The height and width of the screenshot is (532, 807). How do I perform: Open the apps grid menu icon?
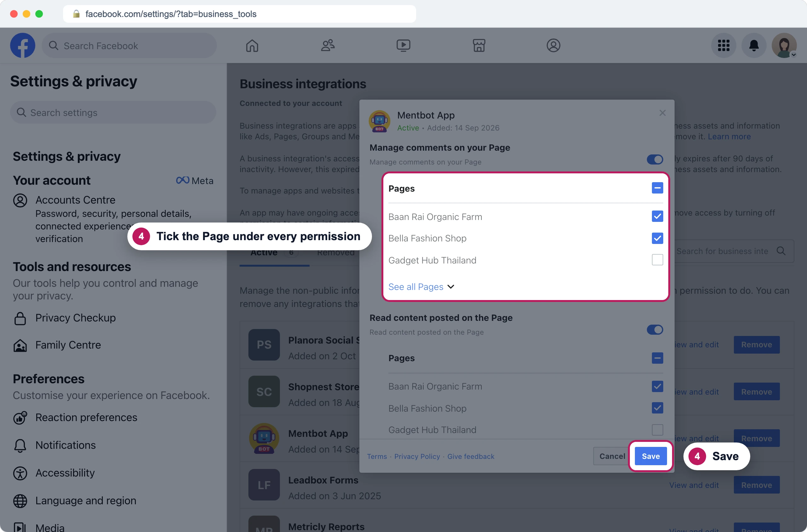pyautogui.click(x=723, y=45)
